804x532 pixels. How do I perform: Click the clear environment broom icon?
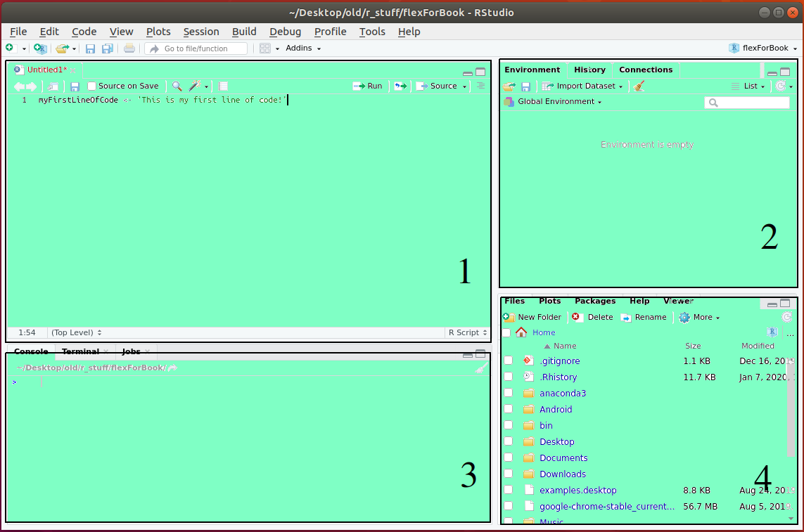point(639,86)
